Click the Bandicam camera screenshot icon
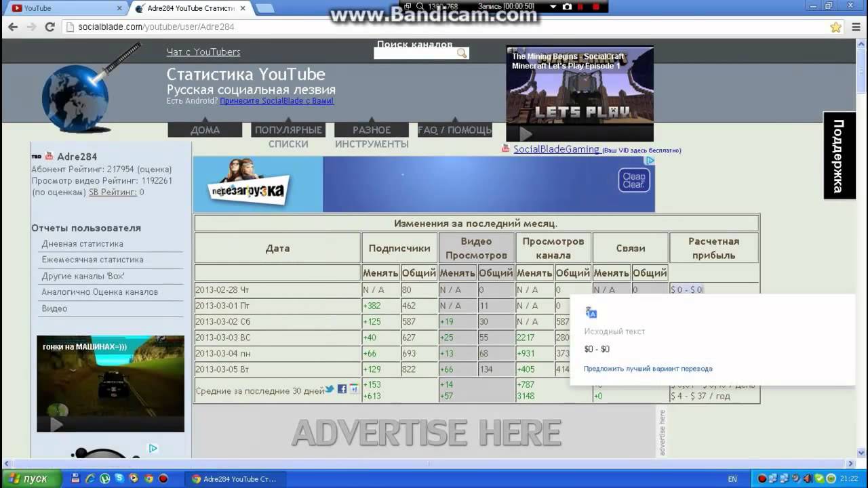 pos(567,6)
